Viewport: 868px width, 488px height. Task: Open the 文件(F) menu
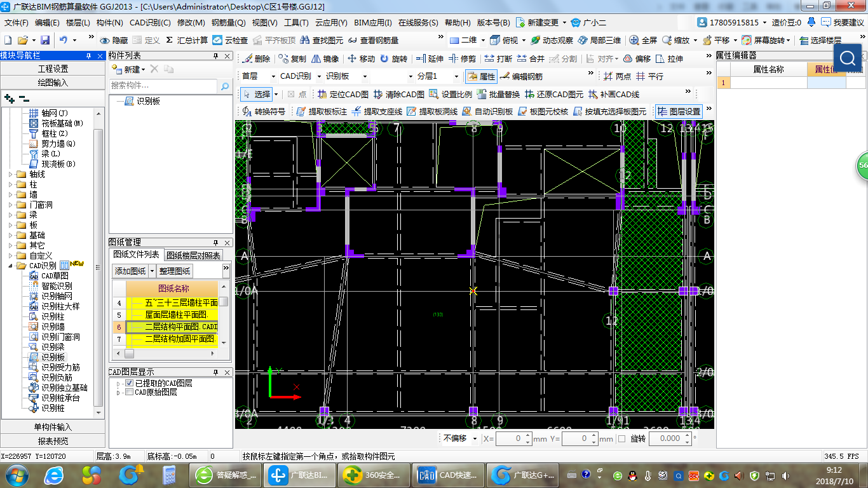coord(16,22)
